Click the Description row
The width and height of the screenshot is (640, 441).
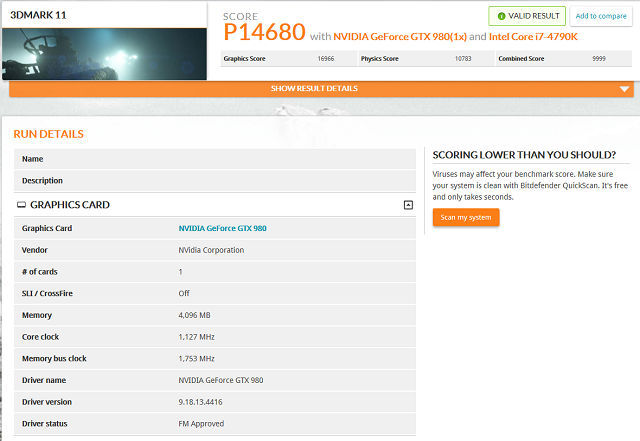pos(215,180)
